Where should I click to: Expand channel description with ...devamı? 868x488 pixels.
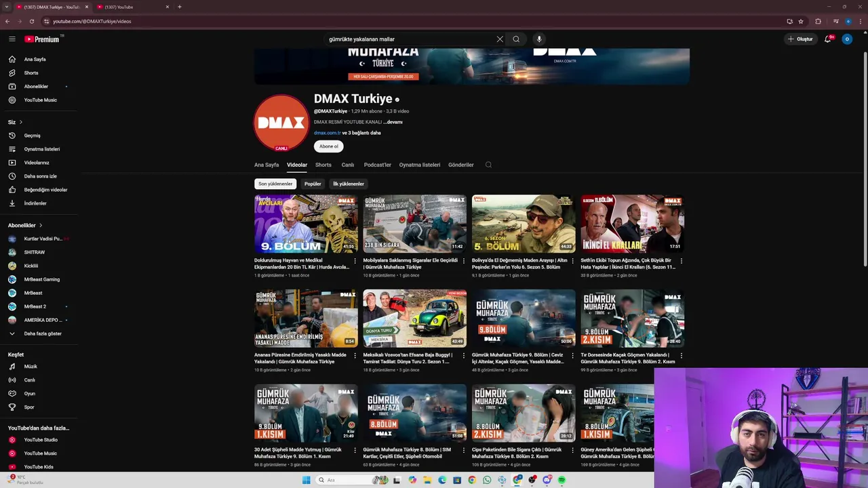coord(393,122)
